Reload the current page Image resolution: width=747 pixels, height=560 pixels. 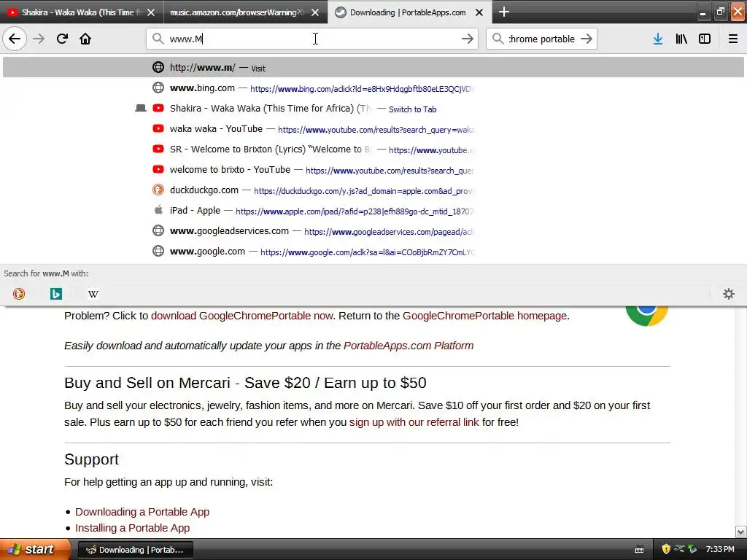62,39
